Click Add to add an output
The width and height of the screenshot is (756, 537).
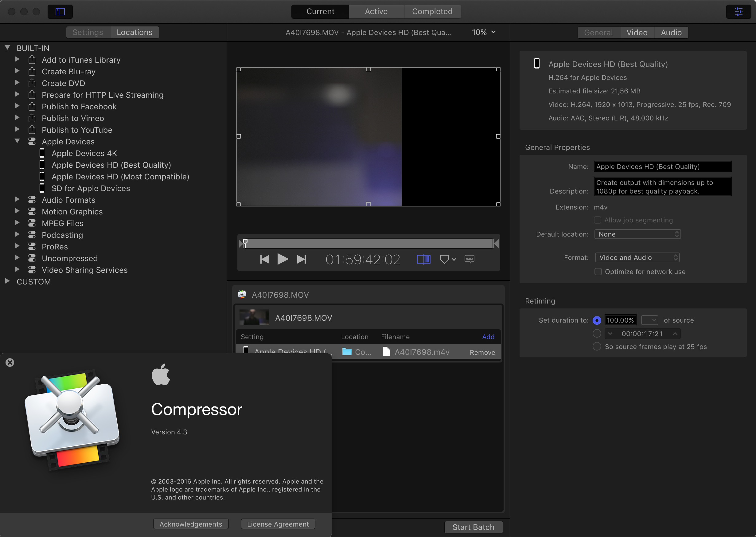coord(488,337)
